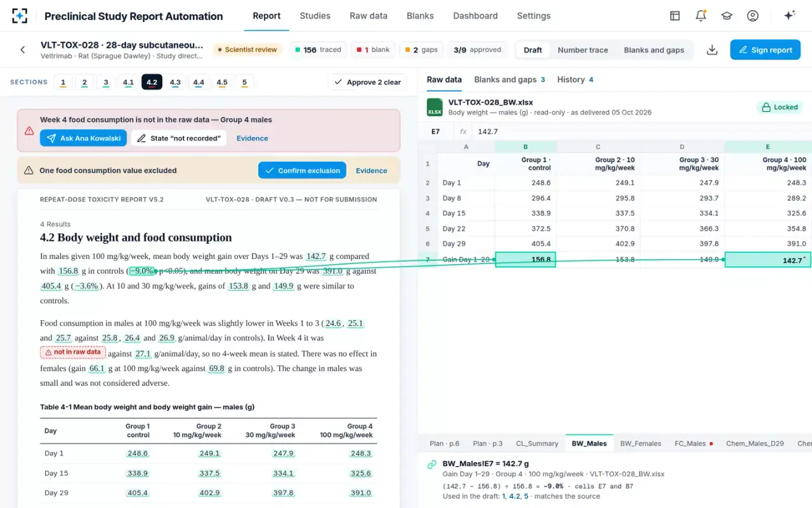Click the 2 gaps status chip
812x508 pixels.
point(421,50)
